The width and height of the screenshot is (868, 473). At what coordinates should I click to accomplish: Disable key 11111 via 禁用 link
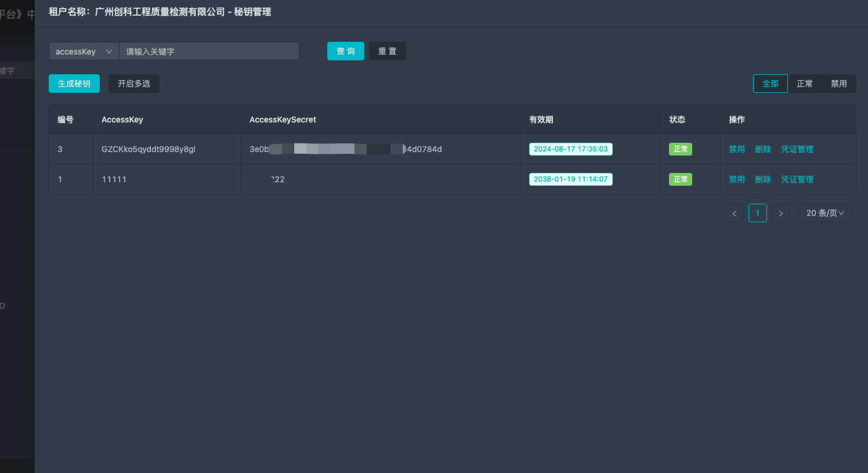pyautogui.click(x=737, y=179)
